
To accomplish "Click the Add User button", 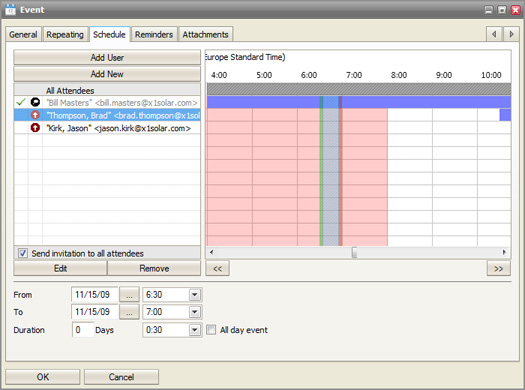I will click(x=107, y=58).
